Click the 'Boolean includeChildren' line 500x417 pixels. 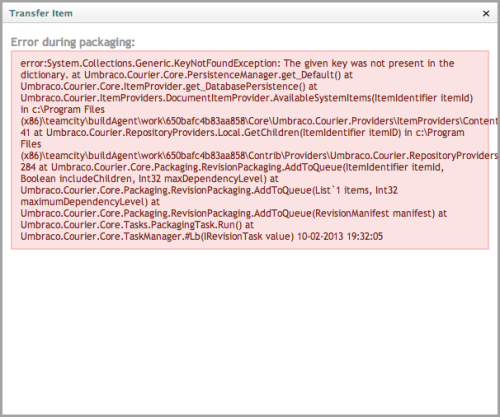[149, 179]
